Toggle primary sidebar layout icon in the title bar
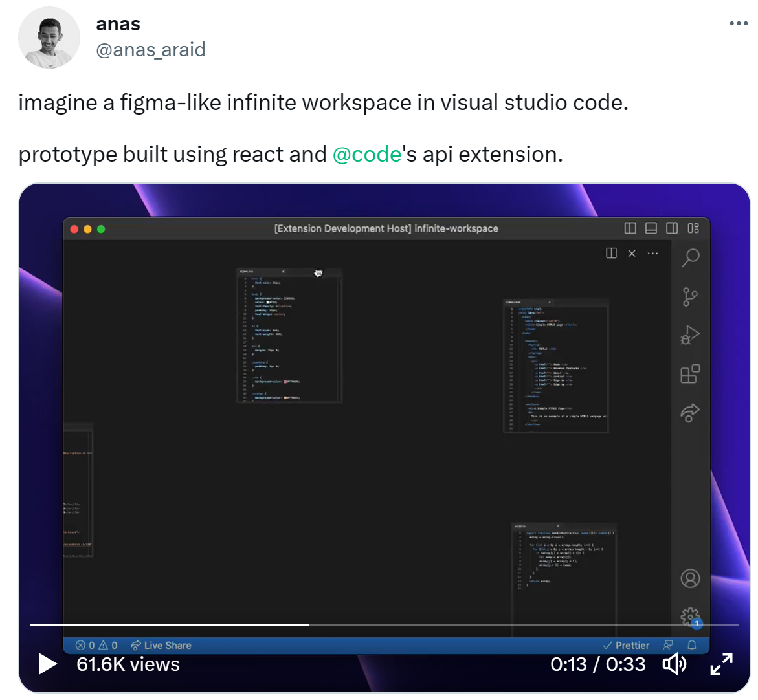The image size is (758, 700). (x=630, y=228)
